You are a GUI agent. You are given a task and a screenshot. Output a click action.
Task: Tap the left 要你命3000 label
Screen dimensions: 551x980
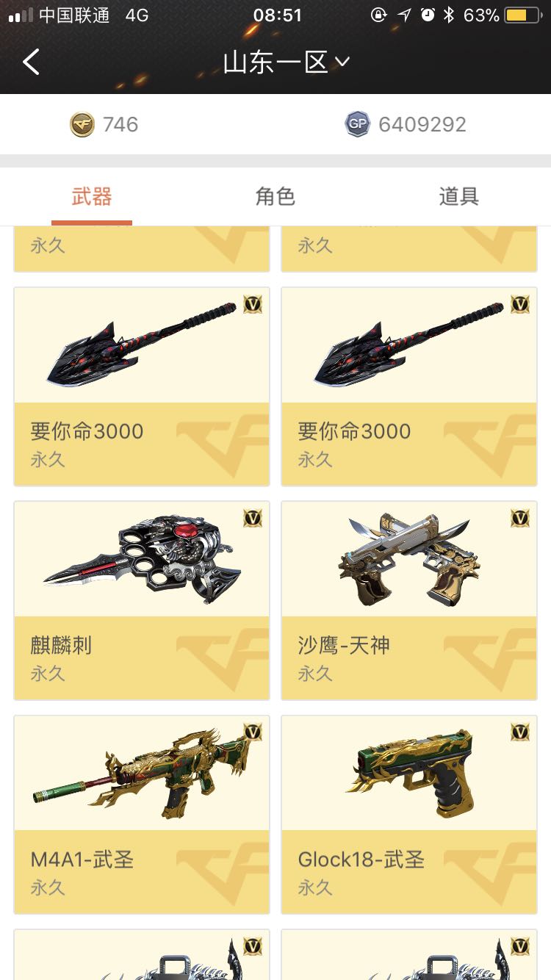coord(87,431)
